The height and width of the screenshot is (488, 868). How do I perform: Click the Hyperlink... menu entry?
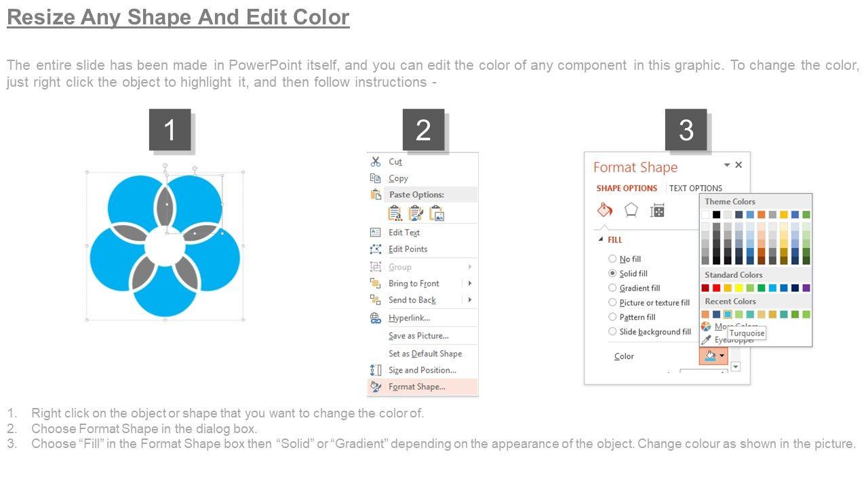tap(409, 318)
